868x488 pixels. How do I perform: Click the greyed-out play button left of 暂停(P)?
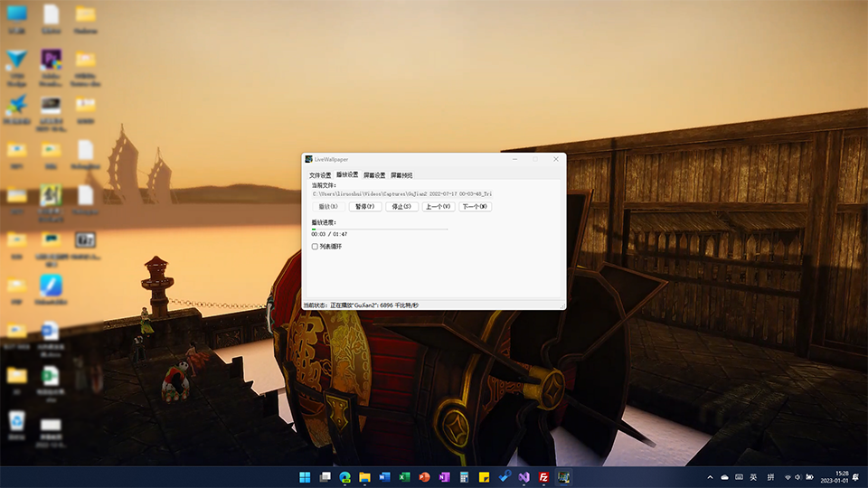(x=328, y=206)
